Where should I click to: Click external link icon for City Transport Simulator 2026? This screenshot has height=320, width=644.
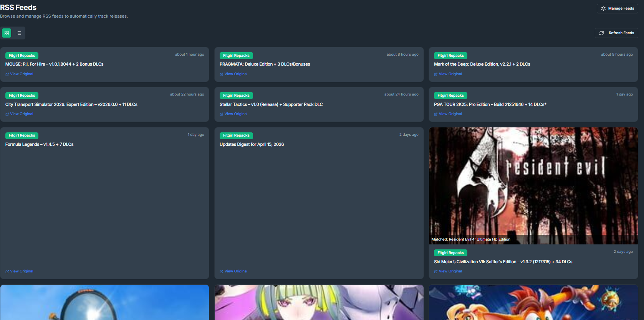point(7,114)
